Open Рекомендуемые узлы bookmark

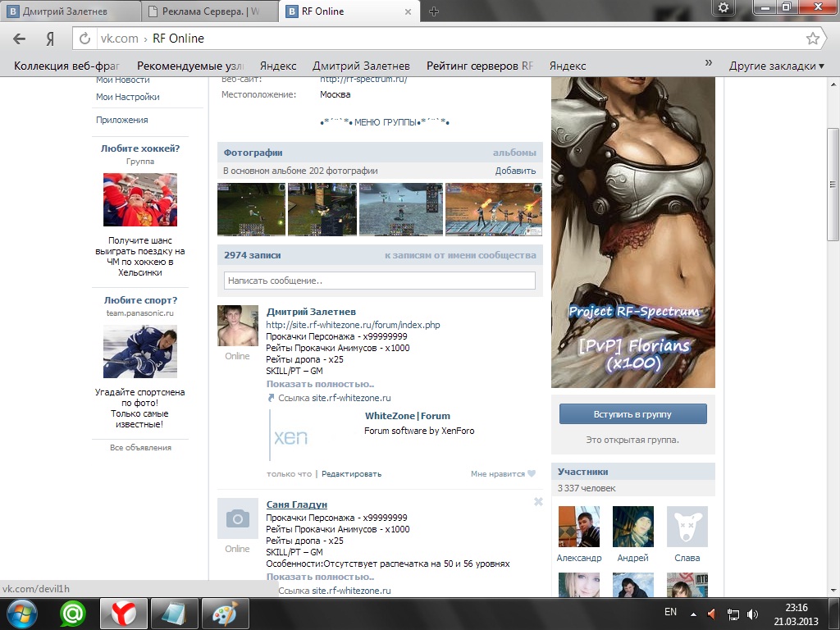(190, 66)
